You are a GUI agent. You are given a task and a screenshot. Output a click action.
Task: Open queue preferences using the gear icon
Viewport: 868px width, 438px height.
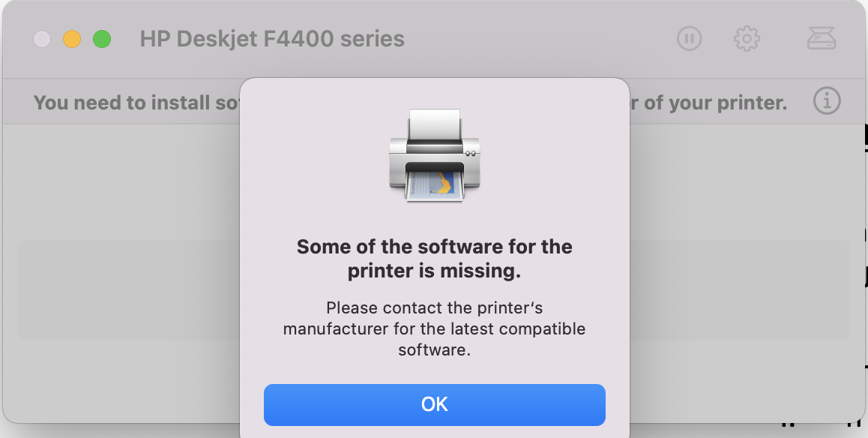(x=747, y=39)
